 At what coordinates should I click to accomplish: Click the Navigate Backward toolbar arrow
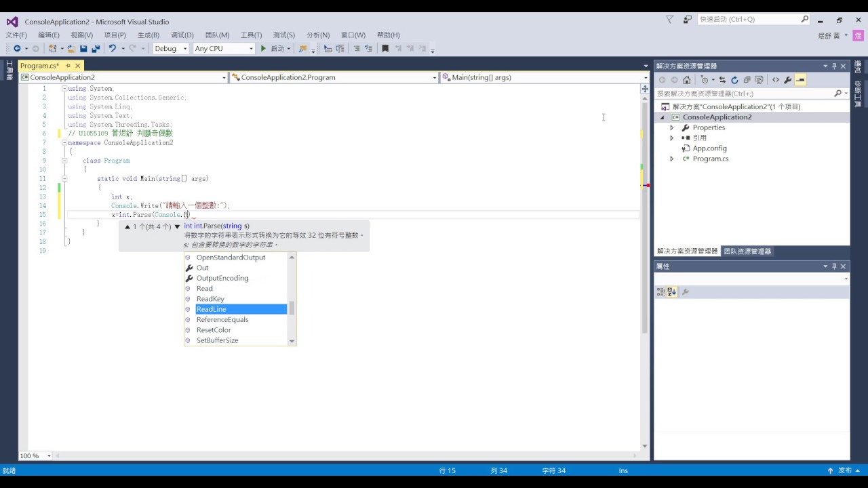pos(17,49)
